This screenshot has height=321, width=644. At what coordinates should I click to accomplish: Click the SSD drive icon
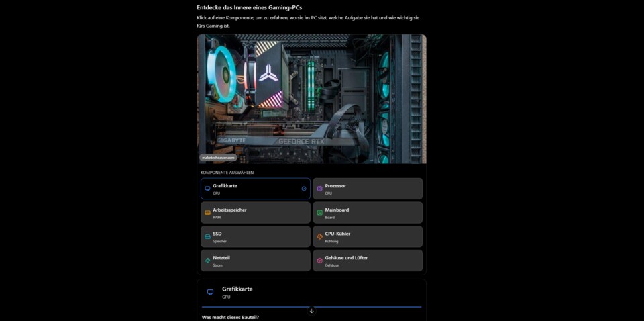tap(207, 237)
